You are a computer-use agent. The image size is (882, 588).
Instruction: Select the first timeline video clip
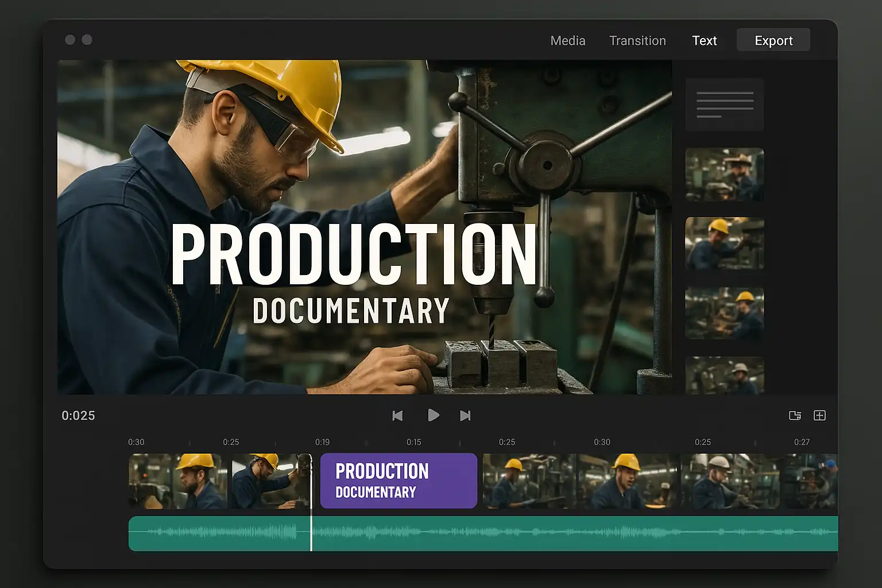coord(177,481)
